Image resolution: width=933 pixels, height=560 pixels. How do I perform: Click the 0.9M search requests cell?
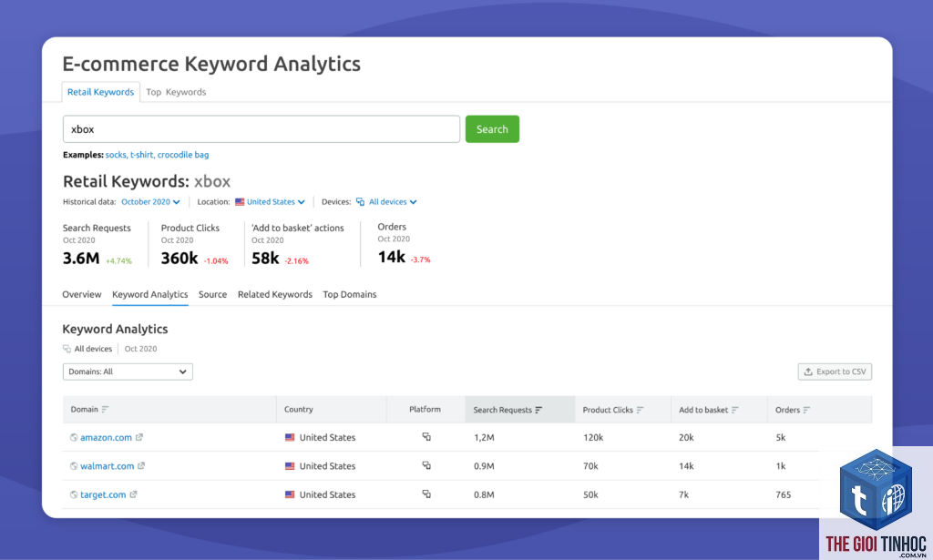484,466
